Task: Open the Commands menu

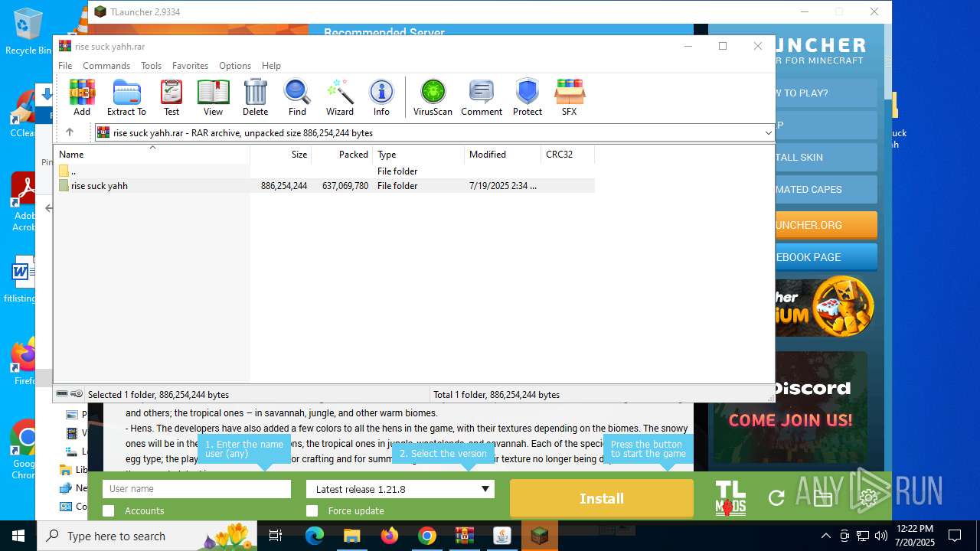Action: pyautogui.click(x=106, y=66)
